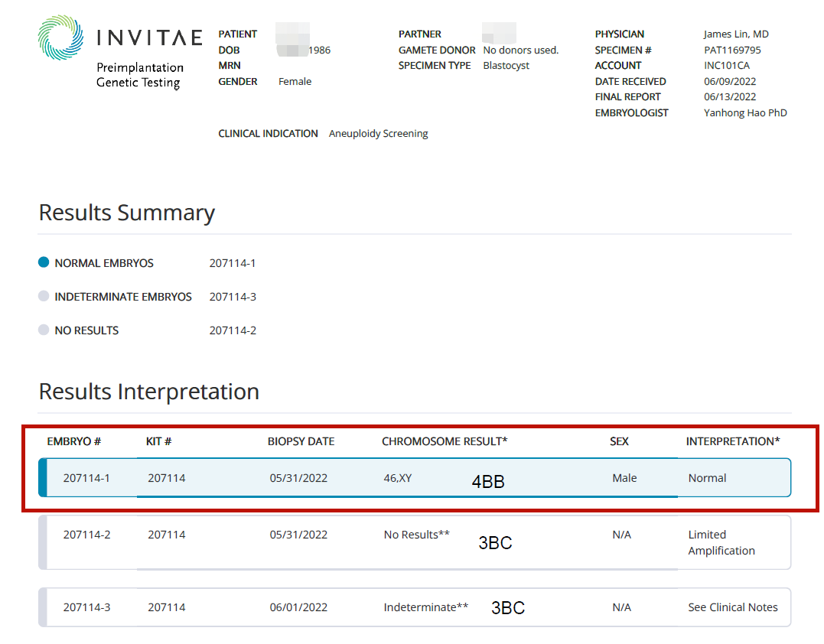Select embryo row 207114-3
The height and width of the screenshot is (644, 824).
coord(86,607)
